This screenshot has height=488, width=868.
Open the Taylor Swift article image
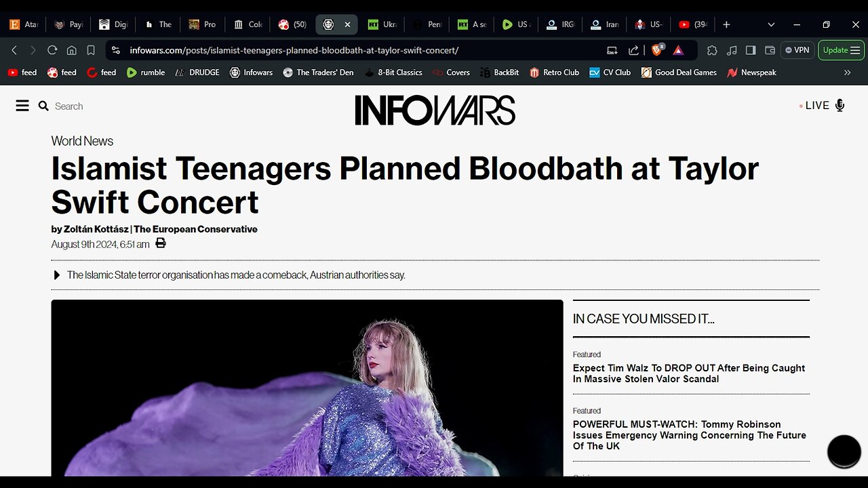click(x=307, y=388)
